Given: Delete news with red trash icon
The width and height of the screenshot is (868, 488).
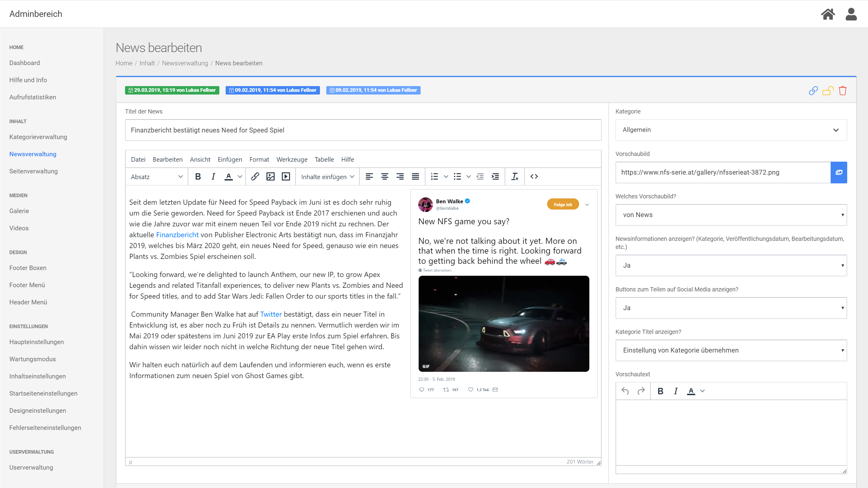Looking at the screenshot, I should [x=843, y=91].
